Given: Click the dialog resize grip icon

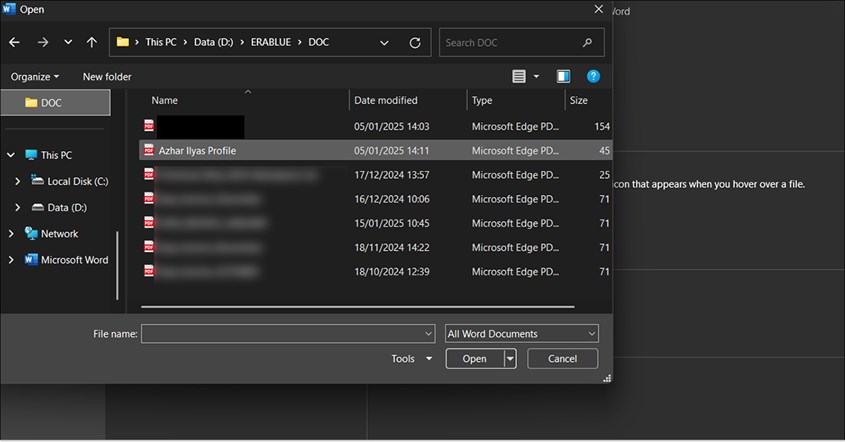Looking at the screenshot, I should pyautogui.click(x=607, y=378).
